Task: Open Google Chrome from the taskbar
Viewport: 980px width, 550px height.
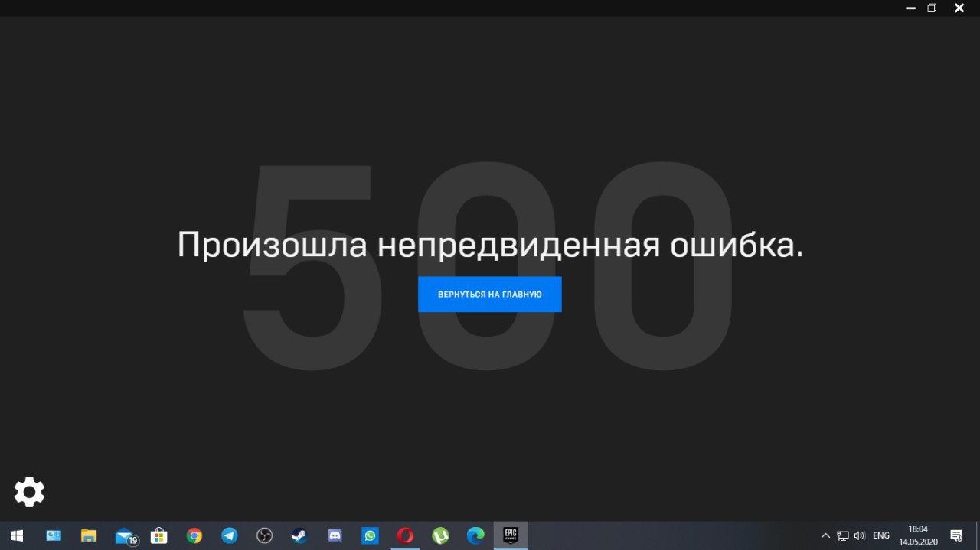Action: [x=194, y=535]
